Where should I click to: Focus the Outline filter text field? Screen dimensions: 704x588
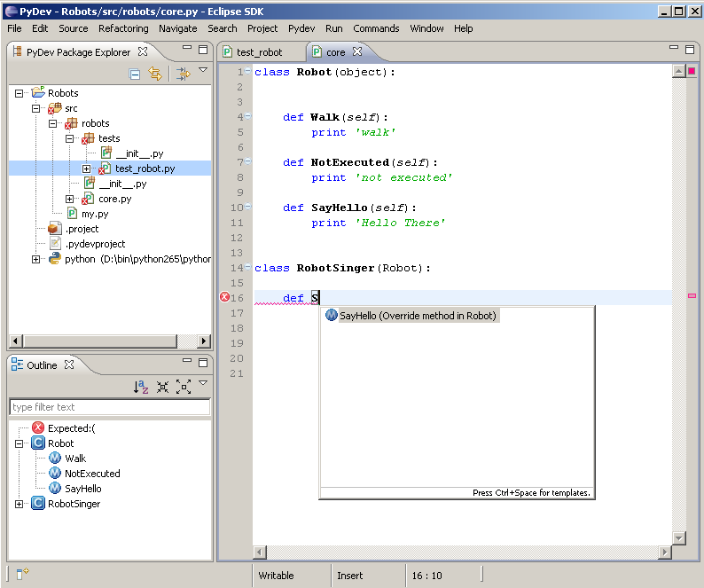click(x=110, y=407)
